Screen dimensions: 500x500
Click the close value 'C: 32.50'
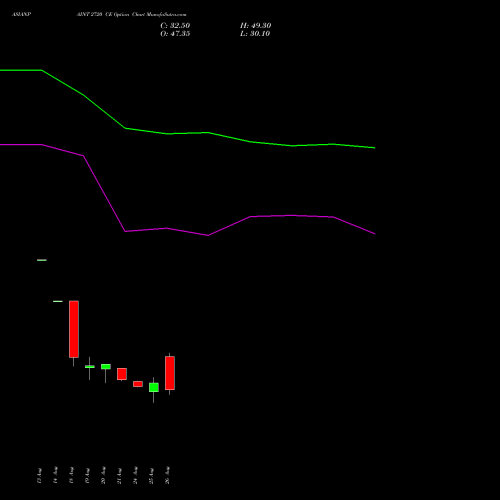click(175, 26)
